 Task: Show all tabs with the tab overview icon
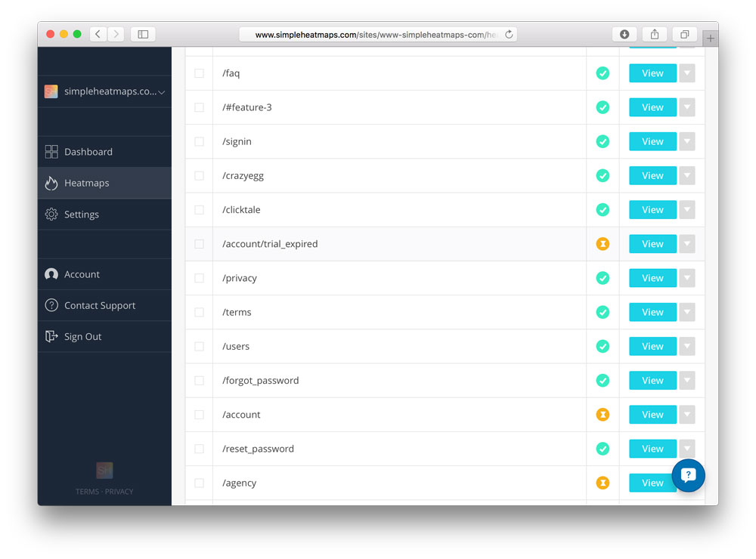coord(684,34)
